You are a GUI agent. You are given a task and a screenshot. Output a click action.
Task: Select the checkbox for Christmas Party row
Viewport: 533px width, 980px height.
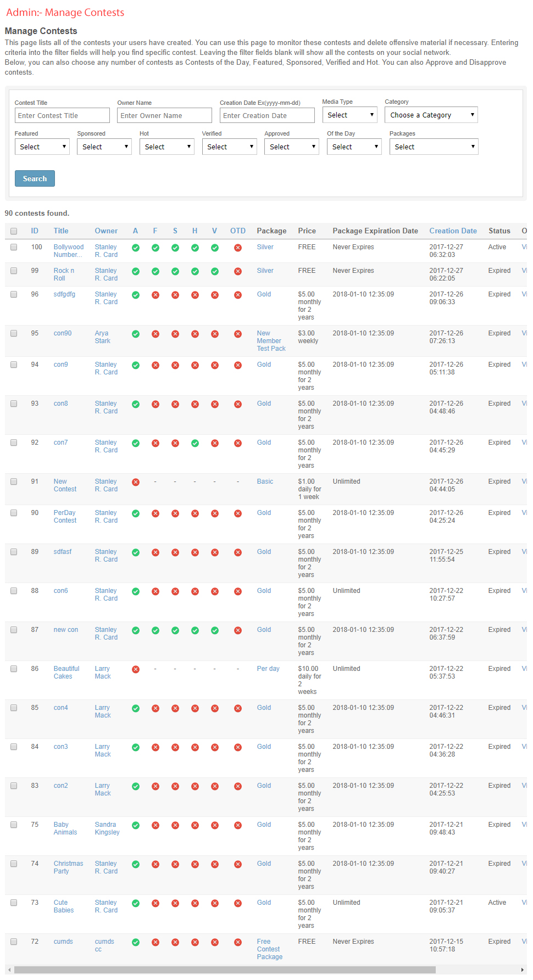pos(14,864)
